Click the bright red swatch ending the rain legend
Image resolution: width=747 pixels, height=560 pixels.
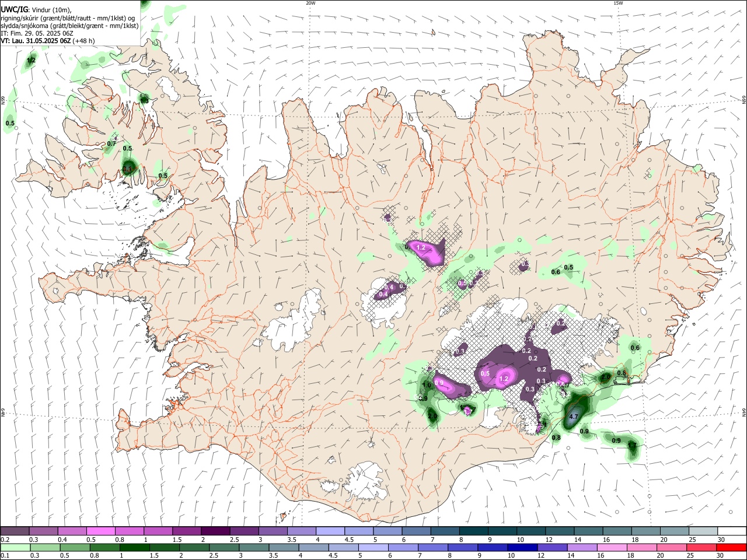pos(731,548)
